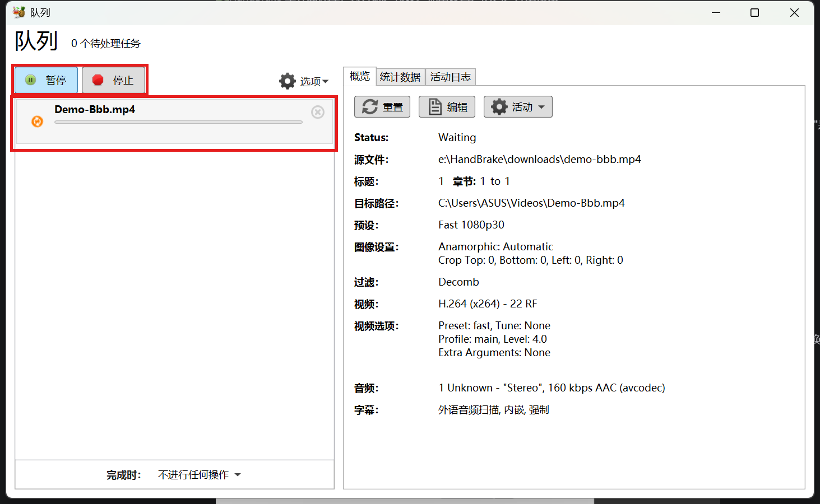Open the 完成时 action dropdown 不进行任何操作
The height and width of the screenshot is (504, 820).
(x=200, y=475)
